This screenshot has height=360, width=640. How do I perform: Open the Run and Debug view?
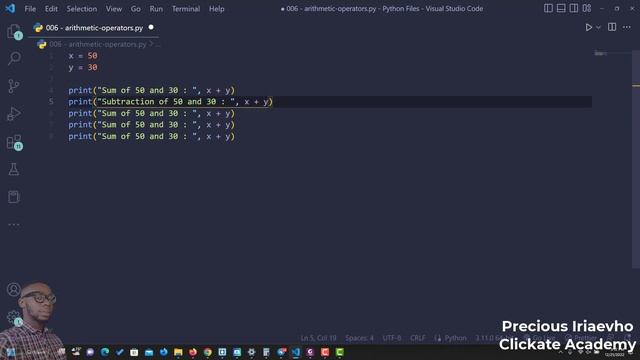(x=14, y=114)
